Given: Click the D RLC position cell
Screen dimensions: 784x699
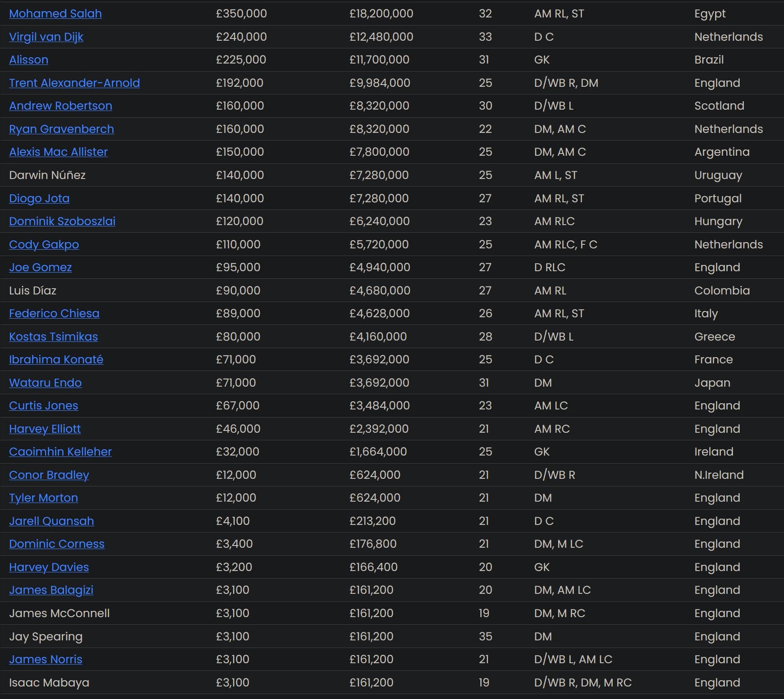Looking at the screenshot, I should pos(550,267).
